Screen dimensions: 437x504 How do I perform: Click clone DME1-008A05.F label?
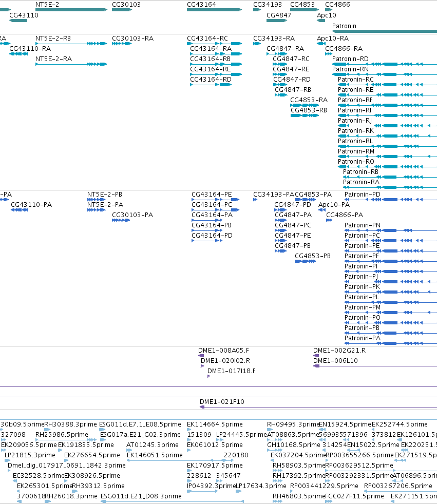pyautogui.click(x=223, y=351)
